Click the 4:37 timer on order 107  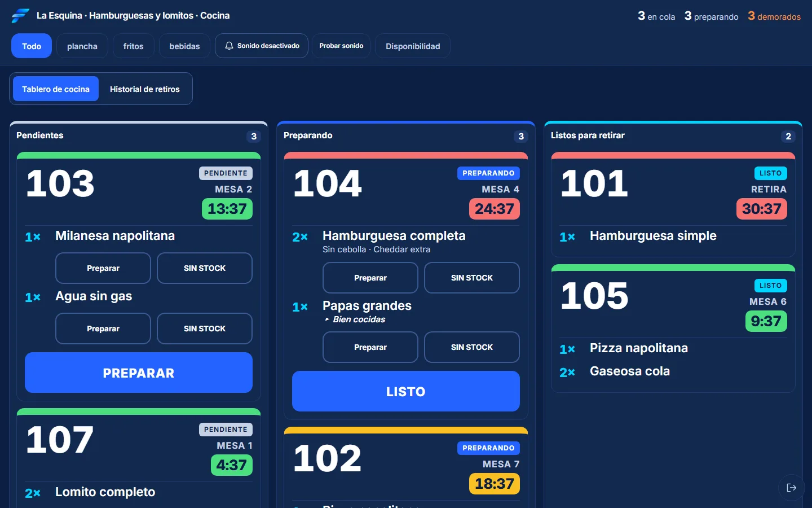pos(232,465)
